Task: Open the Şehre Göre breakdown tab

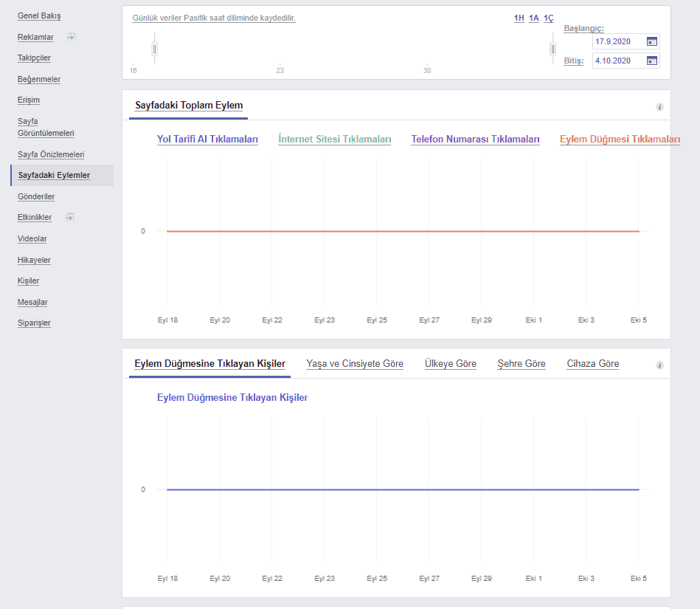Action: pos(521,364)
